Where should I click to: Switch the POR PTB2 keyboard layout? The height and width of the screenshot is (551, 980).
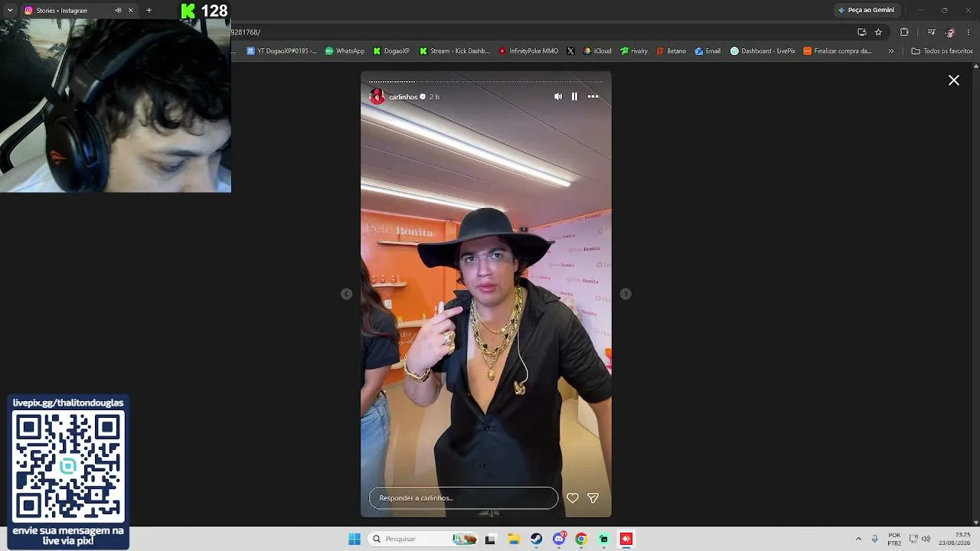pyautogui.click(x=894, y=539)
